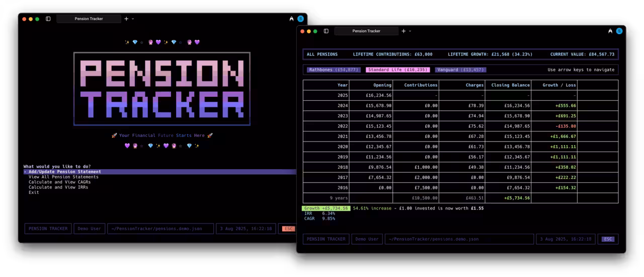Click the white A logo icon in the right window
Viewport: 644px width, 277px height.
pyautogui.click(x=610, y=31)
